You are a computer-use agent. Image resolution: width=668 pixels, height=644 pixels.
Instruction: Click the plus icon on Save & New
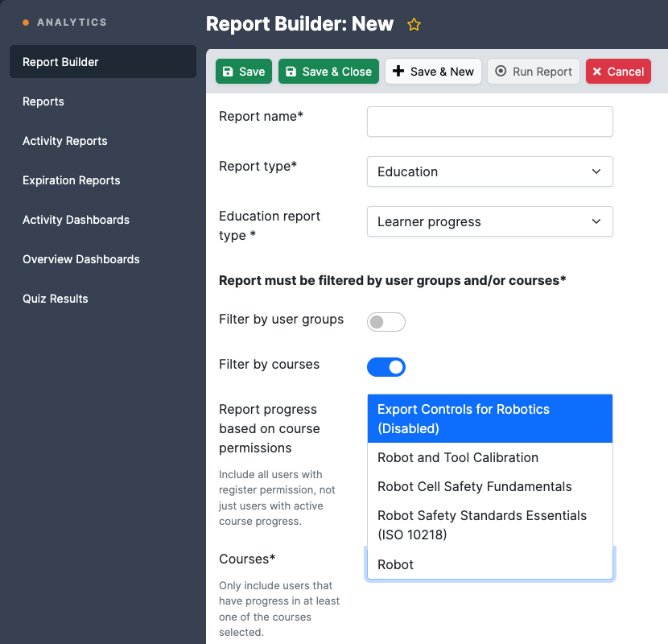(x=398, y=71)
